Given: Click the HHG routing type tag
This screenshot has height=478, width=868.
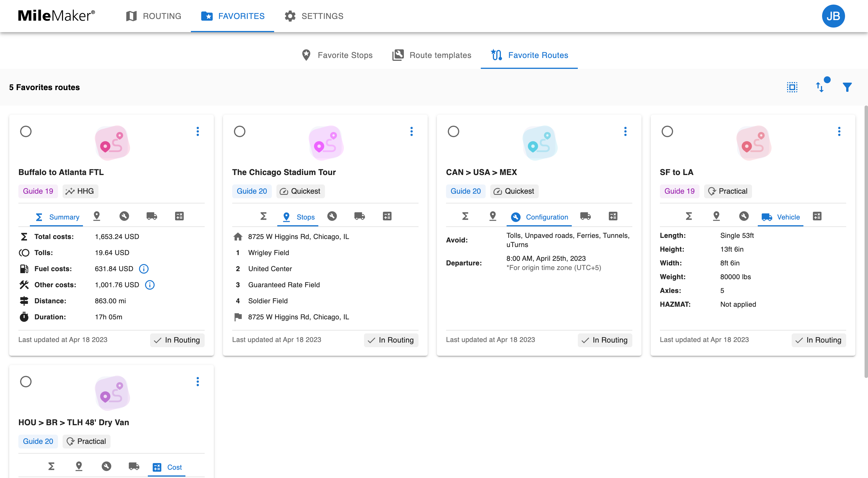Looking at the screenshot, I should coord(80,191).
